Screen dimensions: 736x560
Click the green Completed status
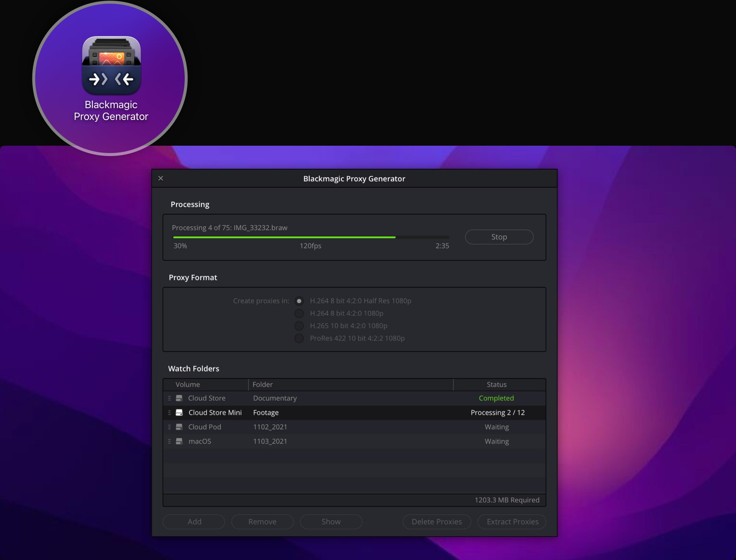point(496,398)
